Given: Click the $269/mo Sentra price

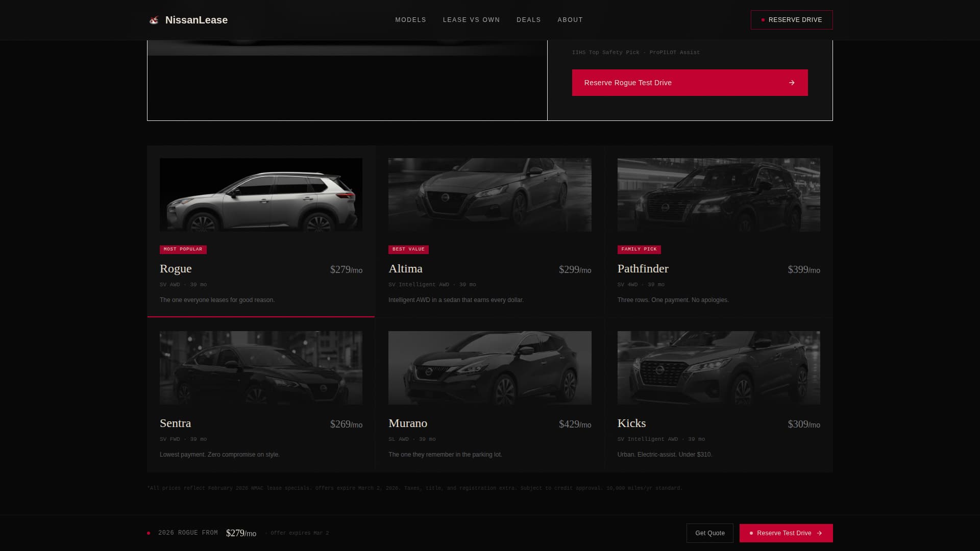Looking at the screenshot, I should coord(346,424).
